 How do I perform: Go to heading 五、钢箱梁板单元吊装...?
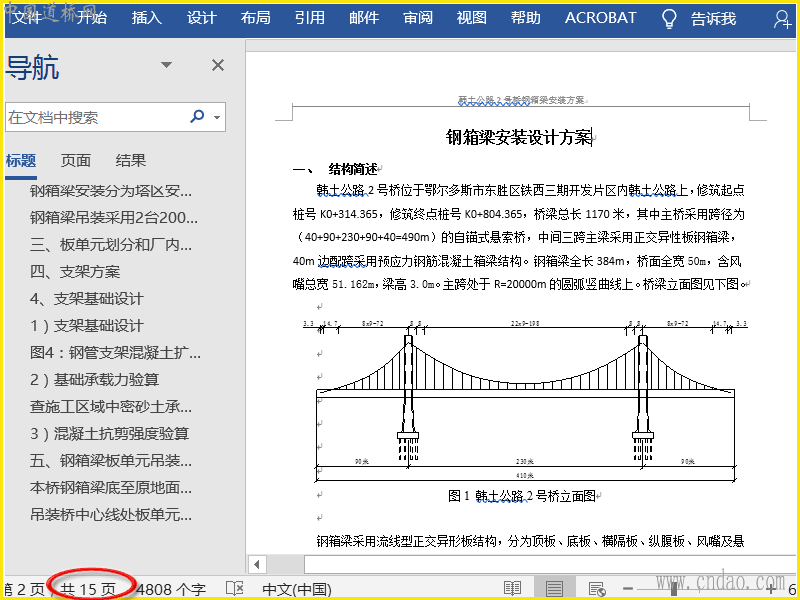(x=111, y=461)
